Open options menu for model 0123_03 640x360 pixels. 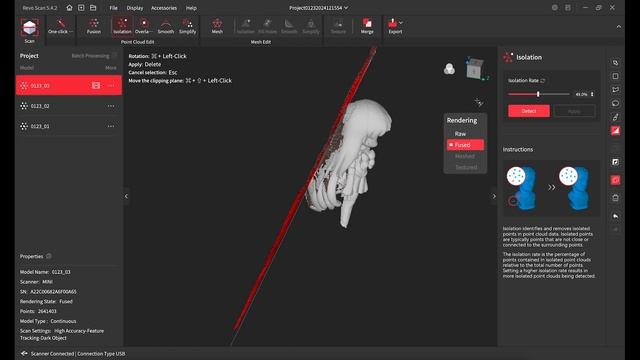[111, 86]
